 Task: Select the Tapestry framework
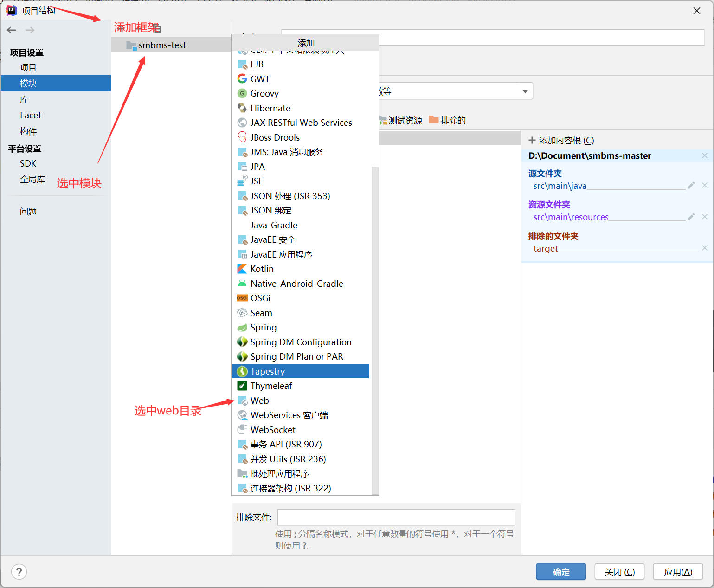pyautogui.click(x=300, y=371)
